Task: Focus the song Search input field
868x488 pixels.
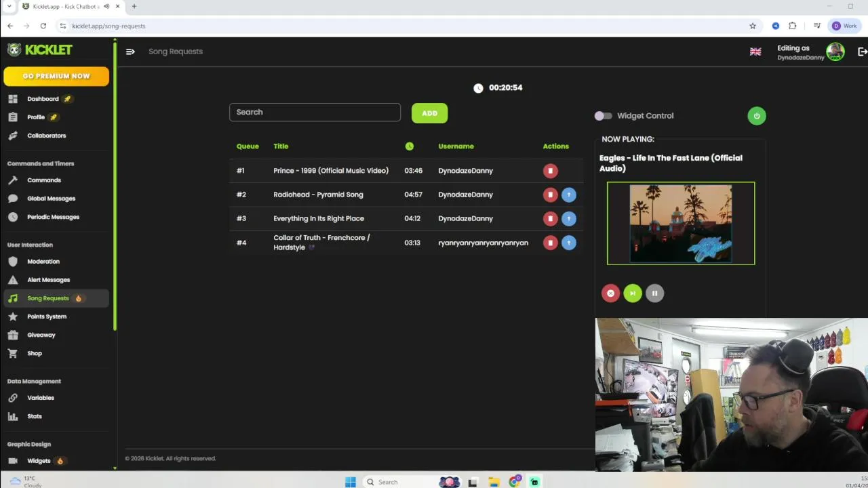Action: coord(315,113)
